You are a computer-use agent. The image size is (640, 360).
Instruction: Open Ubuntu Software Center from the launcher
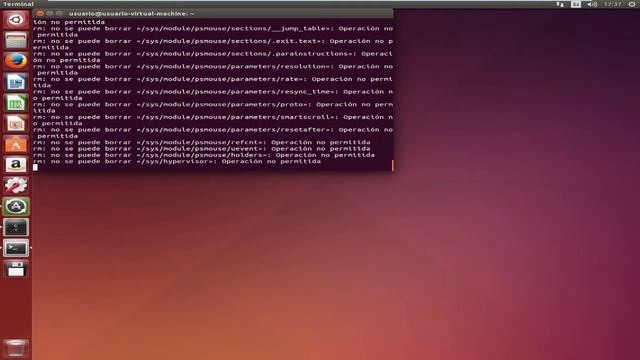pos(16,144)
